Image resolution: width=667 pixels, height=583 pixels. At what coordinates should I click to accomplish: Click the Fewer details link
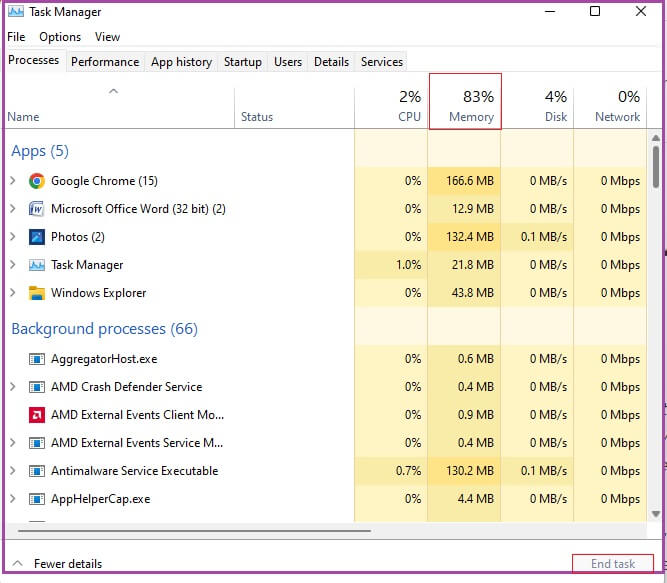pyautogui.click(x=68, y=564)
